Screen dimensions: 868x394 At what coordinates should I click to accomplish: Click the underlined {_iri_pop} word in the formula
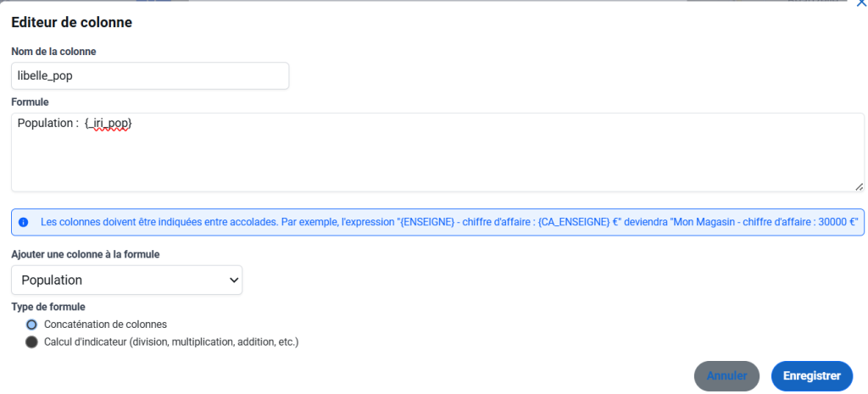tap(108, 124)
